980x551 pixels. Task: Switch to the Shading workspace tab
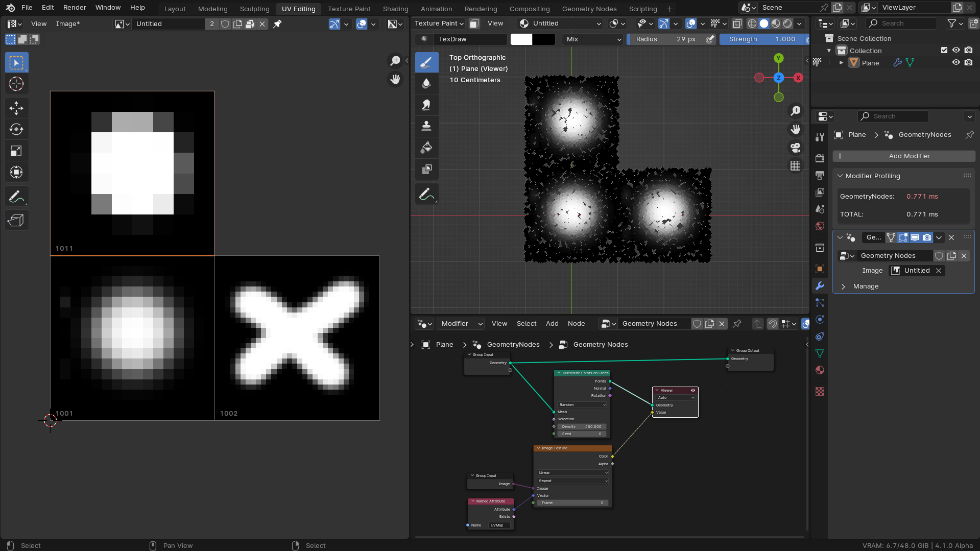point(395,9)
